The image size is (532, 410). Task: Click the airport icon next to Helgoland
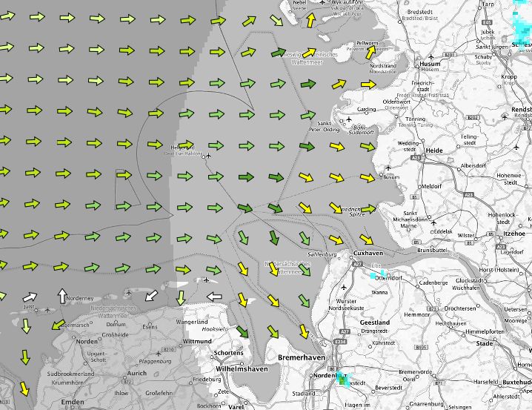click(210, 157)
